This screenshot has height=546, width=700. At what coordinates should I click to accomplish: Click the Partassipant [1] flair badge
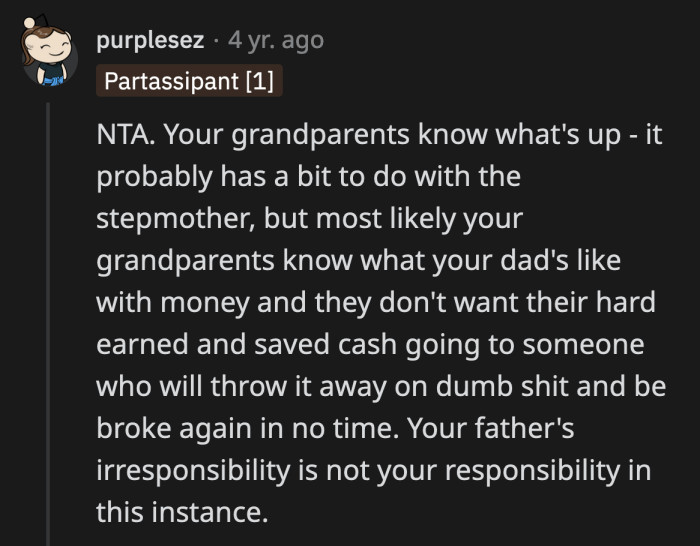click(x=190, y=80)
